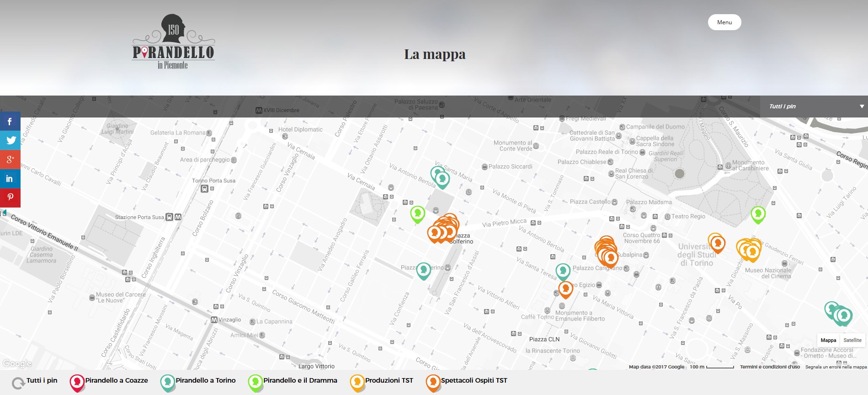
Task: Open Termini e condizioni d'uso link
Action: [770, 367]
